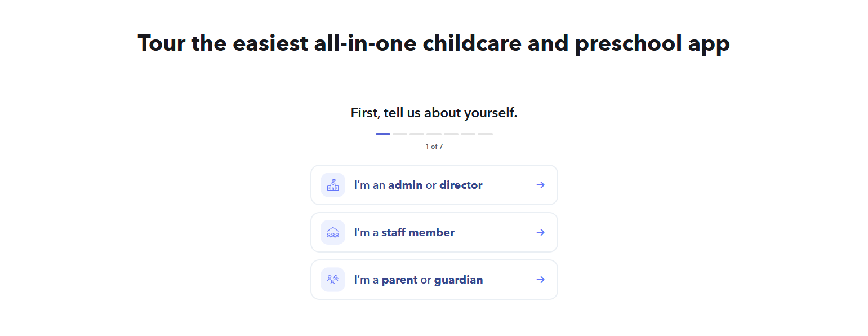This screenshot has height=336, width=868.
Task: Click the fourth progress step segment
Action: tap(434, 134)
